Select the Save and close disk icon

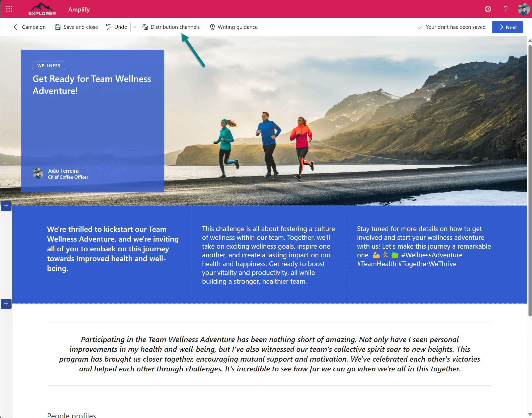(x=58, y=27)
